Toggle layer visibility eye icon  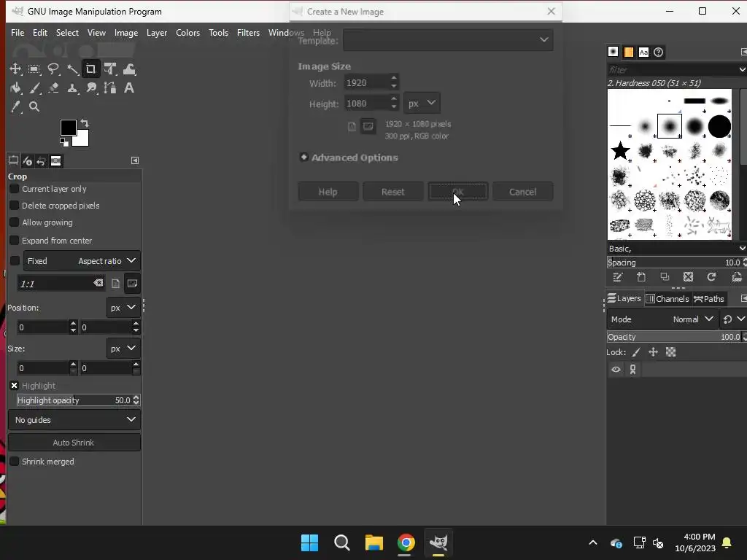(616, 370)
